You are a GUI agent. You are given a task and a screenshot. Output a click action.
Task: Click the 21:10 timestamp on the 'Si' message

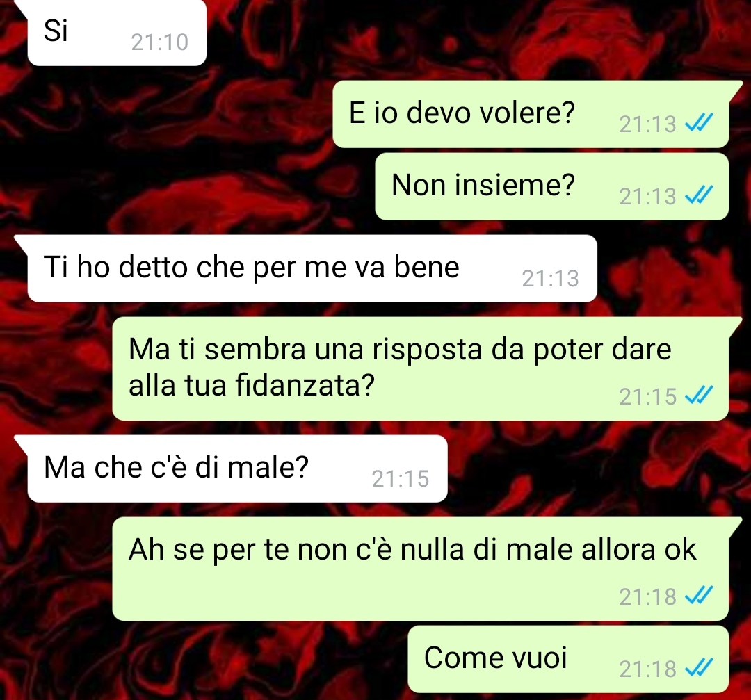(x=160, y=42)
